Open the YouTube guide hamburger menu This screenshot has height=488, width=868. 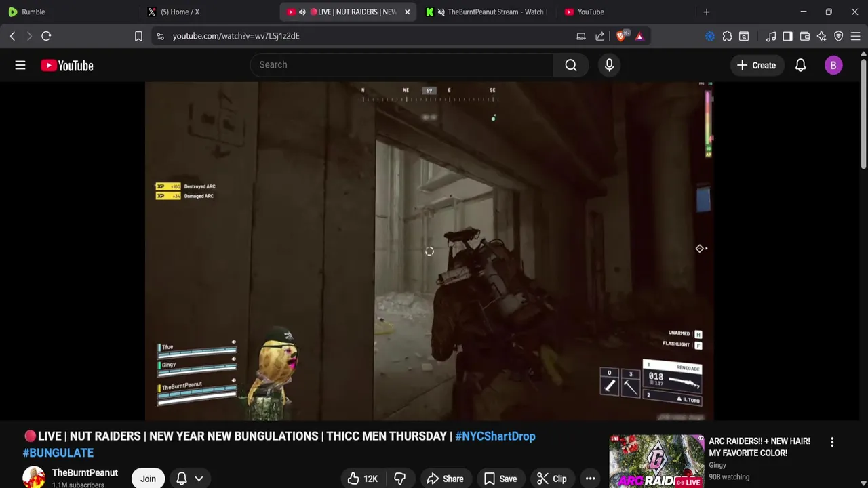(x=20, y=65)
